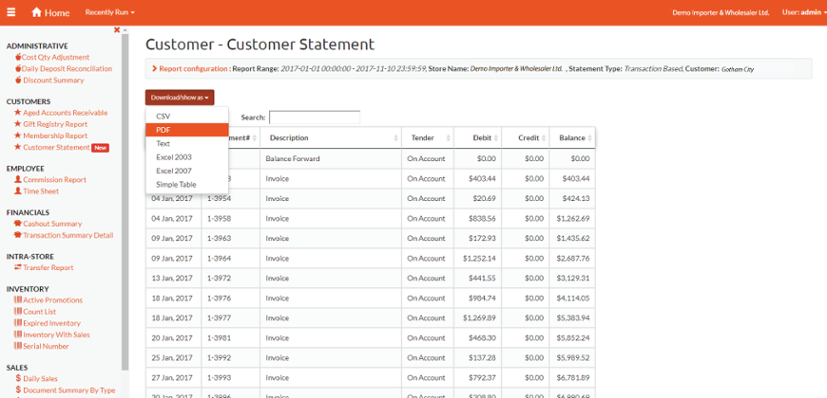Click the Customer - Customer Statement heading
This screenshot has width=827, height=398.
260,44
